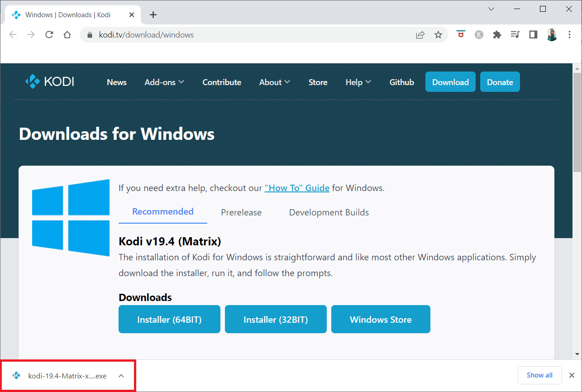The height and width of the screenshot is (392, 582).
Task: Select the Windows | Downloads | Kodi browser tab
Action: pos(72,15)
